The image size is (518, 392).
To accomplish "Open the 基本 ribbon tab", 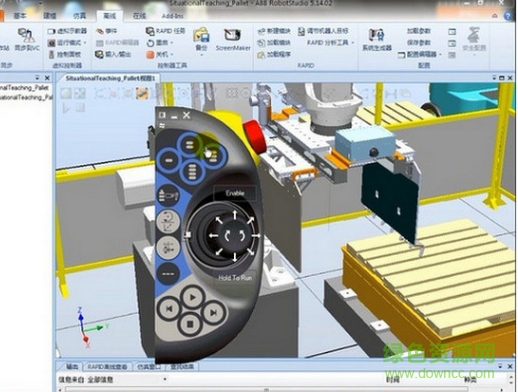I will tap(20, 16).
